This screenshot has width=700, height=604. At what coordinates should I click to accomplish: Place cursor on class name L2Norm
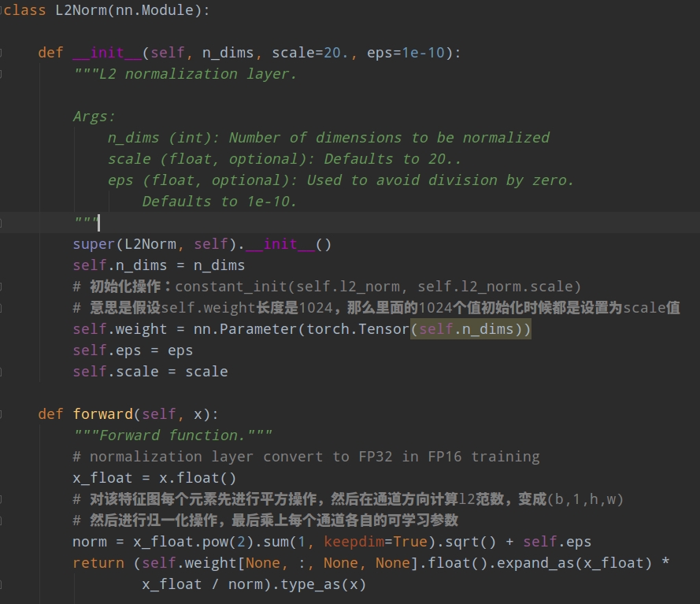(x=80, y=11)
